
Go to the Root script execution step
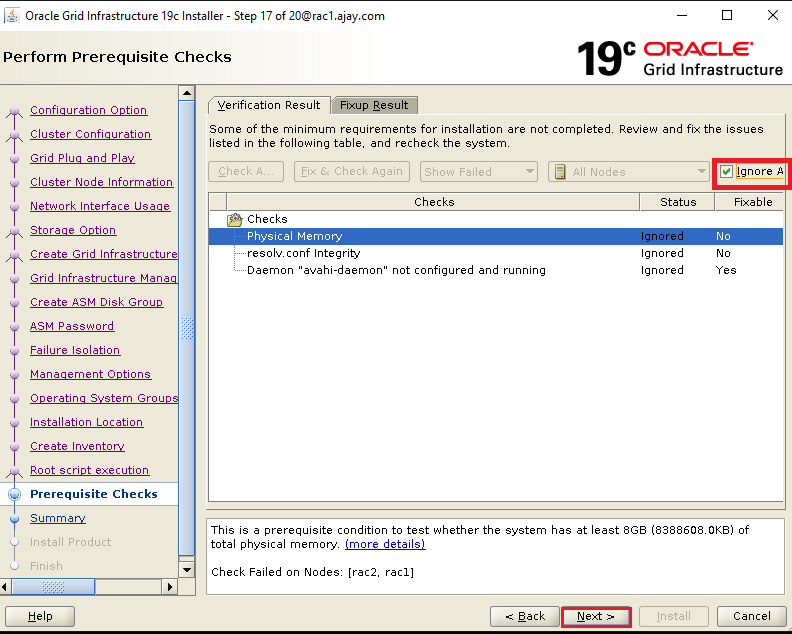89,470
